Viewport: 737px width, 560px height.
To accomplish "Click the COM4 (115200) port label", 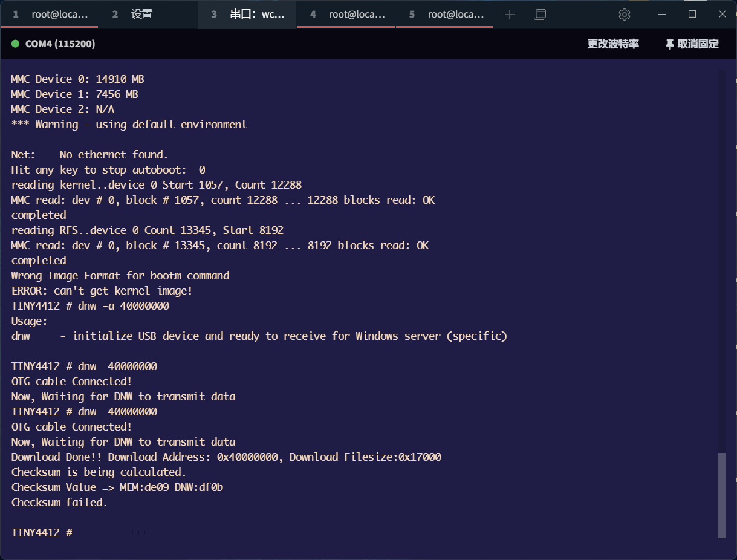I will [x=60, y=44].
